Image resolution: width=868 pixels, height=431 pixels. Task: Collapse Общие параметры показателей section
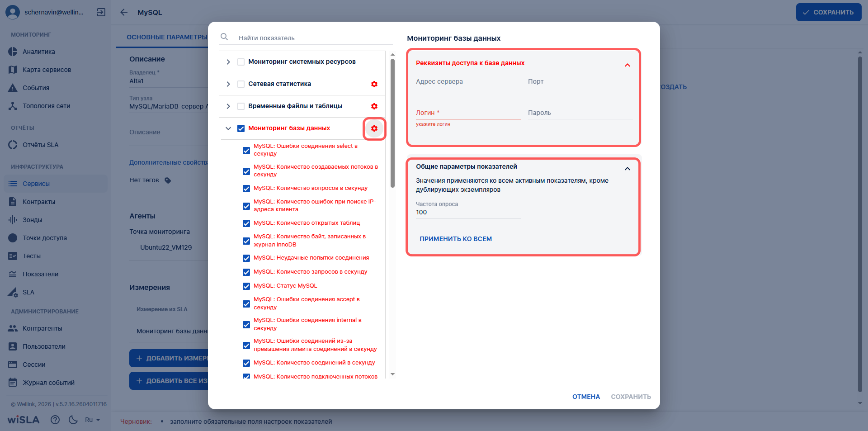click(627, 169)
